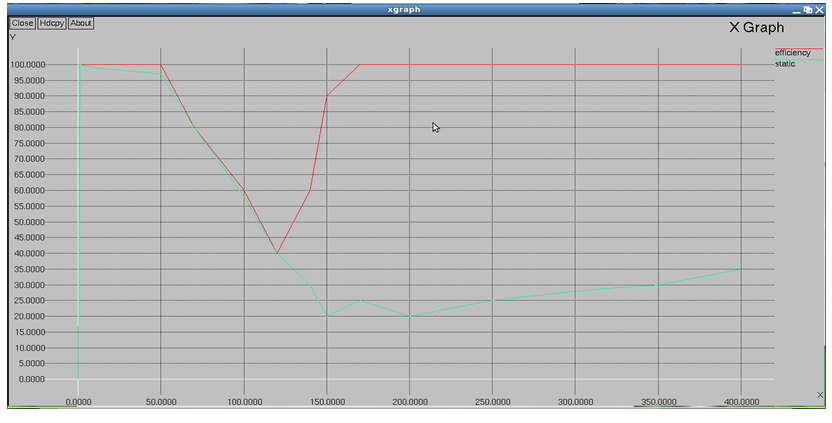Close the xgraph window via title bar X
Screen dimensions: 832x423
[x=819, y=10]
